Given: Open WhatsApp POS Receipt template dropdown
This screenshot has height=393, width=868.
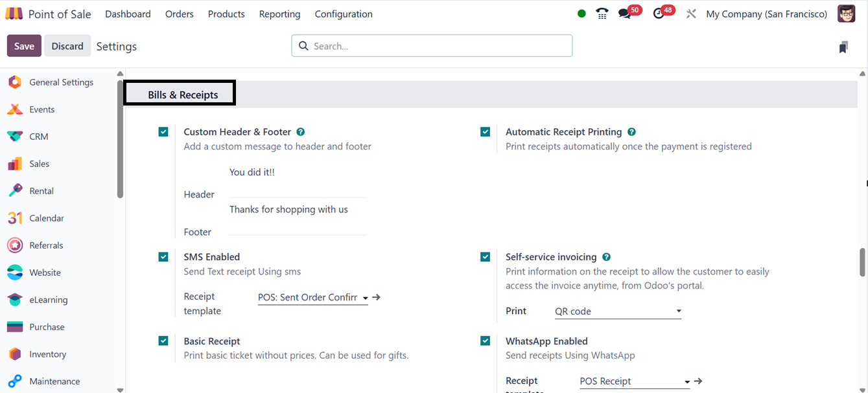Looking at the screenshot, I should [x=635, y=381].
